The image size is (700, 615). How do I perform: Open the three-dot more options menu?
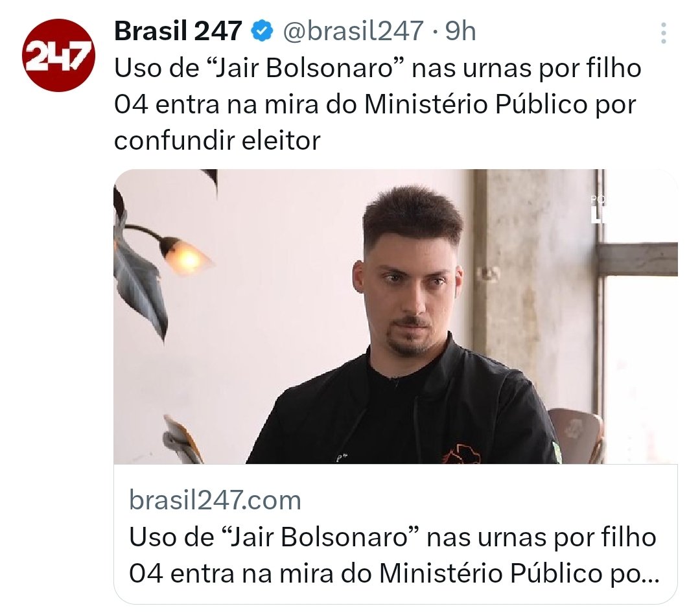(x=664, y=33)
